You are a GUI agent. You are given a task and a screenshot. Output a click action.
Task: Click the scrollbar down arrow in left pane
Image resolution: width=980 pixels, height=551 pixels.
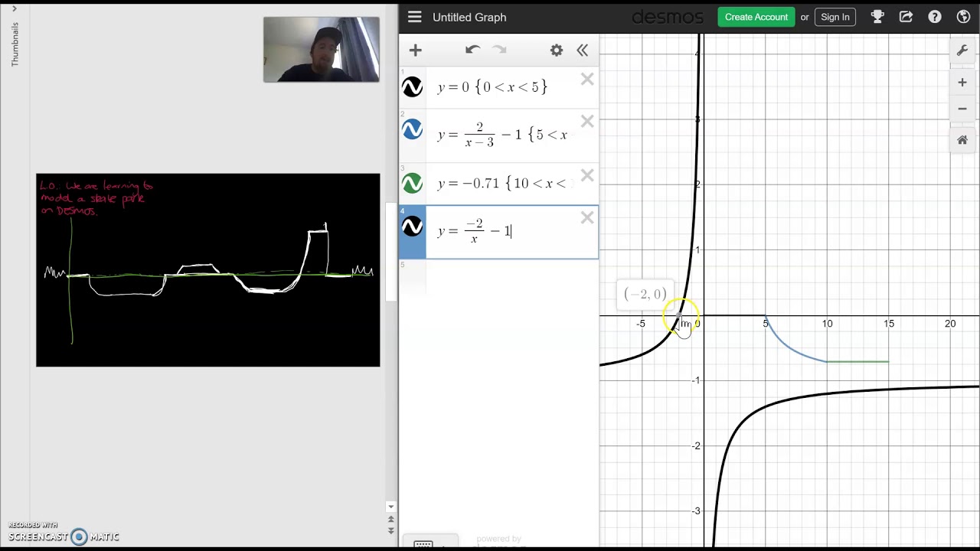[390, 507]
